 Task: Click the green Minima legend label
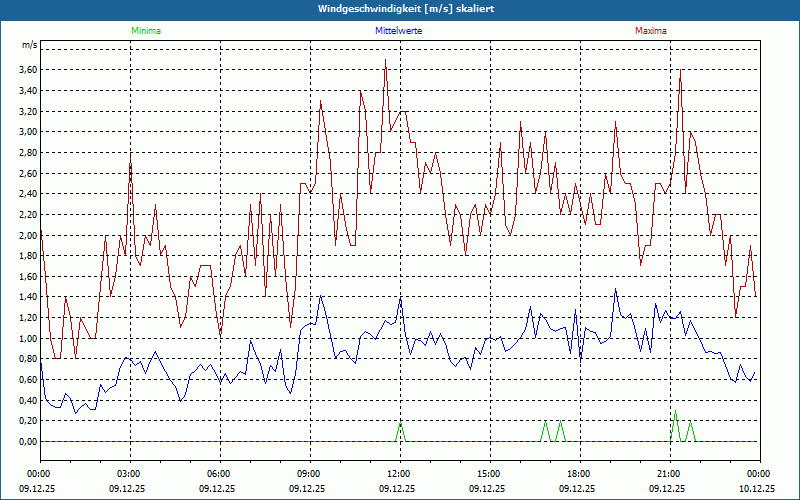pos(146,31)
